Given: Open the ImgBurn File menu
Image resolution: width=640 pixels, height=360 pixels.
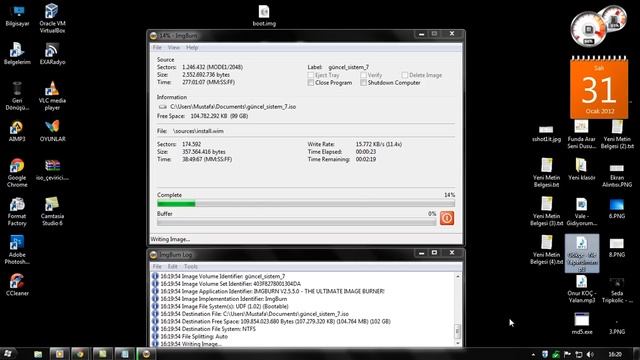Looking at the screenshot, I should pyautogui.click(x=157, y=47).
